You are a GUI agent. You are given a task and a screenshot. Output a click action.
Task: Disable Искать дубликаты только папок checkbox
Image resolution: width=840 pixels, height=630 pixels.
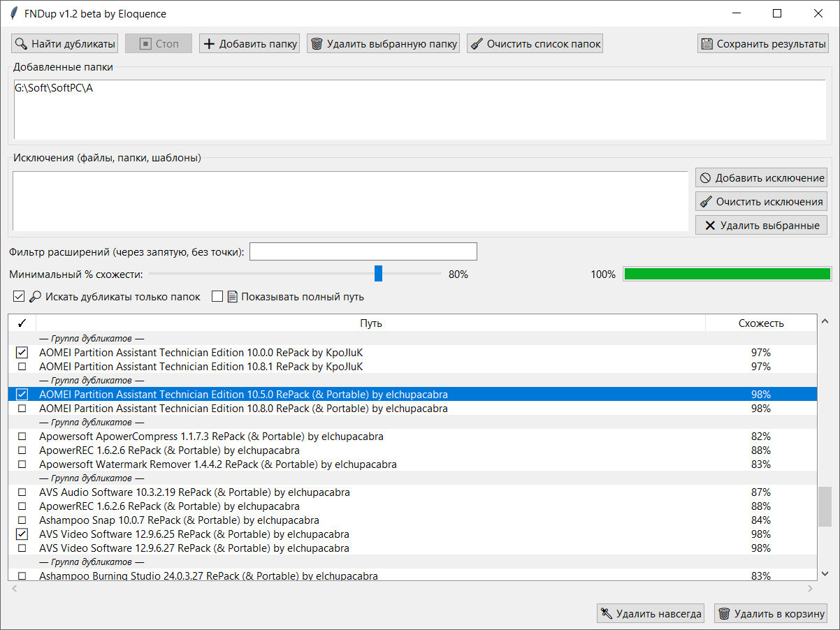19,297
